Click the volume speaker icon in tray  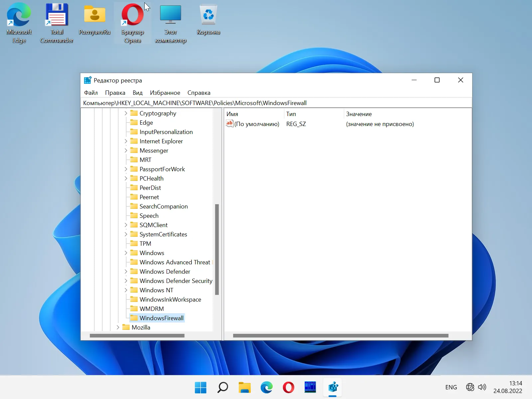click(x=482, y=387)
